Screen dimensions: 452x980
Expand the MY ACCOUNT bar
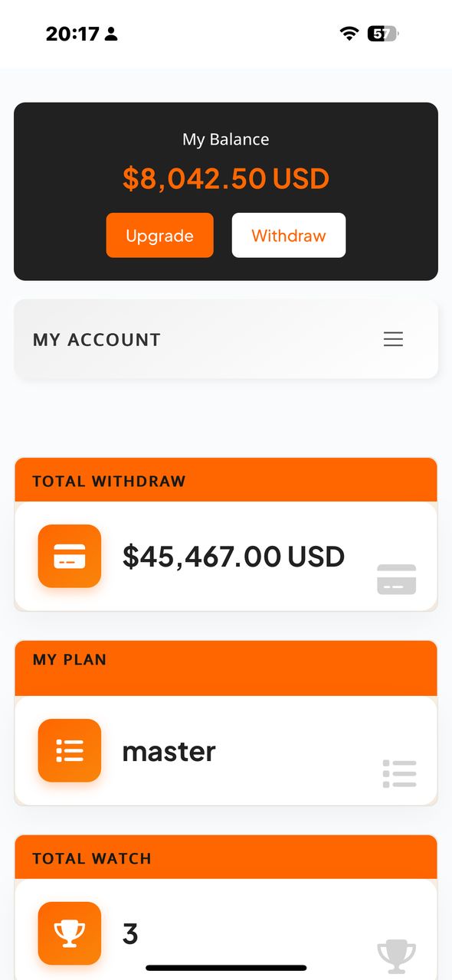(x=226, y=339)
